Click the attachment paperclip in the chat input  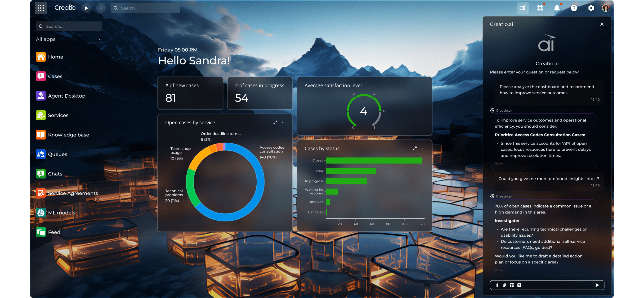pyautogui.click(x=504, y=285)
